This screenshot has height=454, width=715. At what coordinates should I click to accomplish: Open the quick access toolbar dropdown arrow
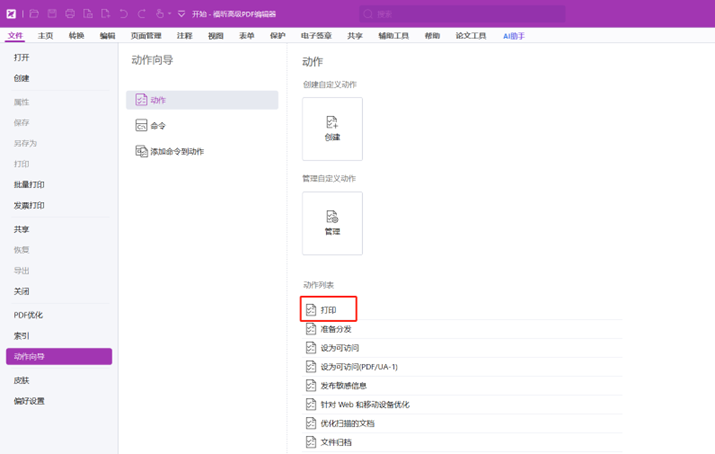[181, 14]
